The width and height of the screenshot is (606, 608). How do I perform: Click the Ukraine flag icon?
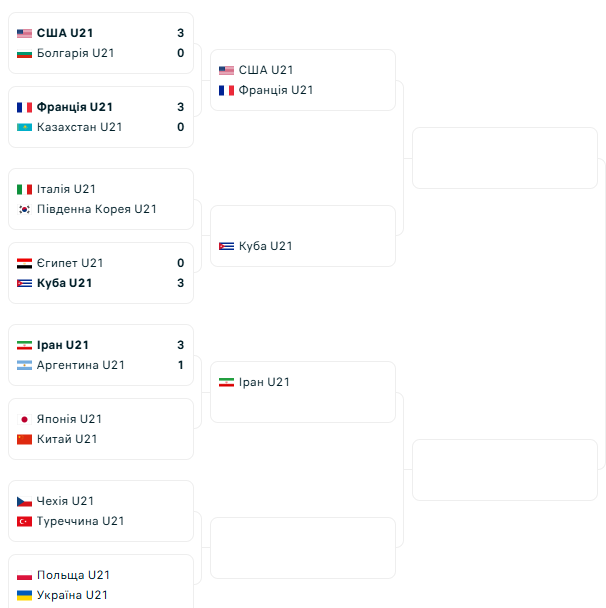click(24, 595)
